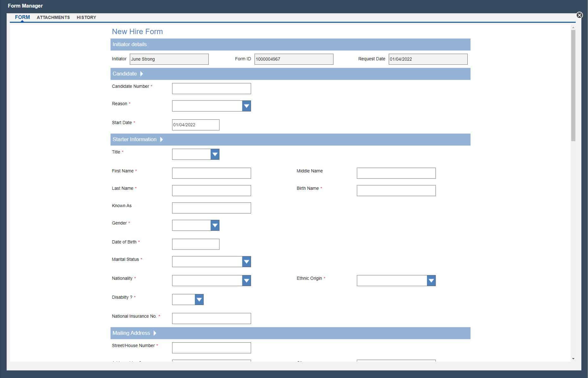Toggle the Starter Information section arrow
588x378 pixels.
[x=161, y=140]
